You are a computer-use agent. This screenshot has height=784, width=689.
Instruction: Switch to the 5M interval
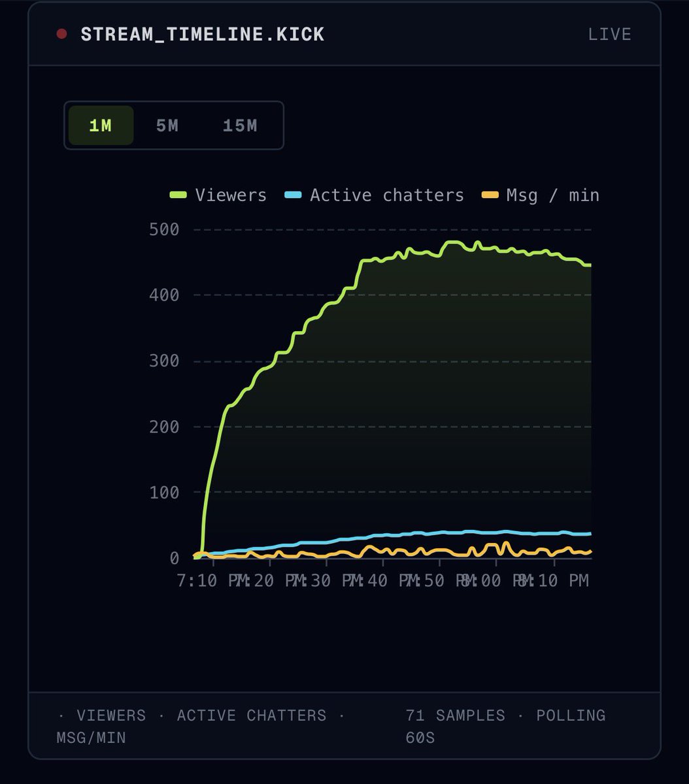click(167, 125)
